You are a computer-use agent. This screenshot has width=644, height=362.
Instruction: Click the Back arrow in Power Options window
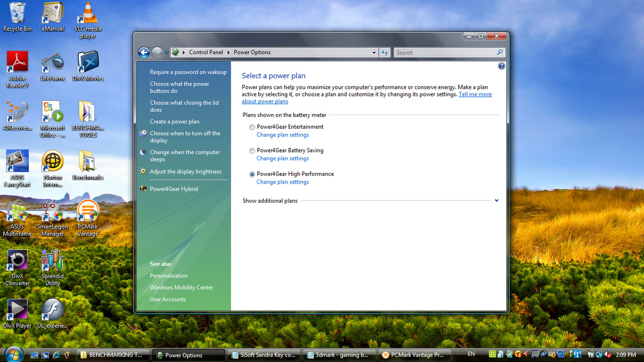[144, 52]
